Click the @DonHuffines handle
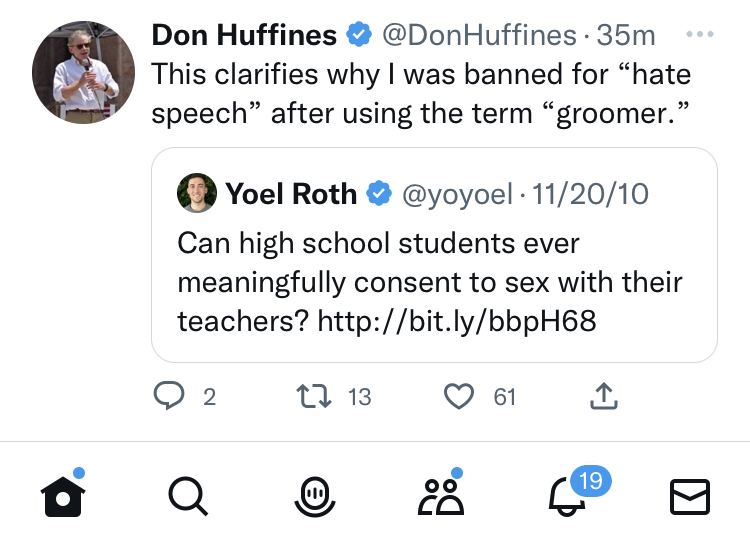The width and height of the screenshot is (750, 546). pyautogui.click(x=478, y=35)
